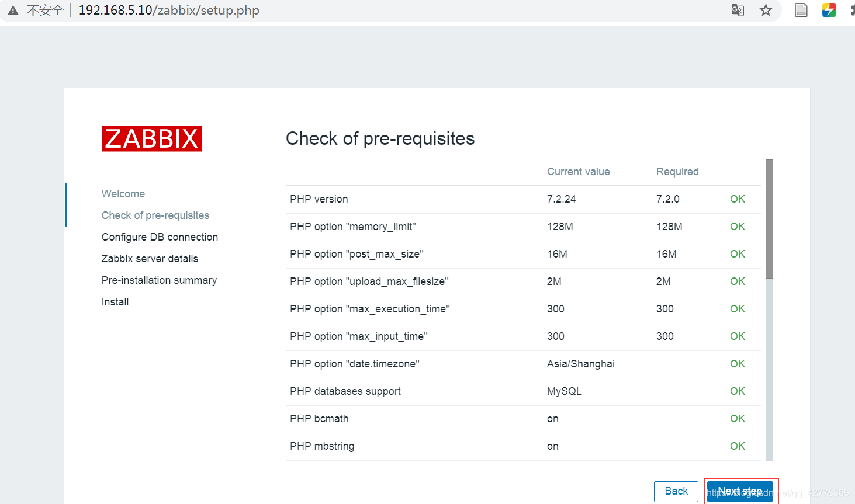Click the Required column header
855x504 pixels.
pos(677,172)
